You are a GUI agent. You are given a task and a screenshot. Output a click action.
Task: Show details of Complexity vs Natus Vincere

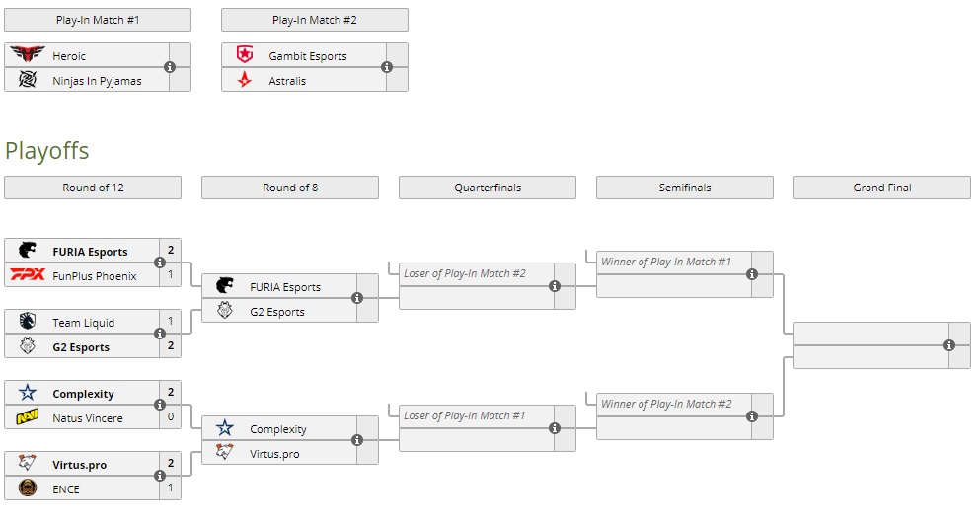pyautogui.click(x=160, y=405)
